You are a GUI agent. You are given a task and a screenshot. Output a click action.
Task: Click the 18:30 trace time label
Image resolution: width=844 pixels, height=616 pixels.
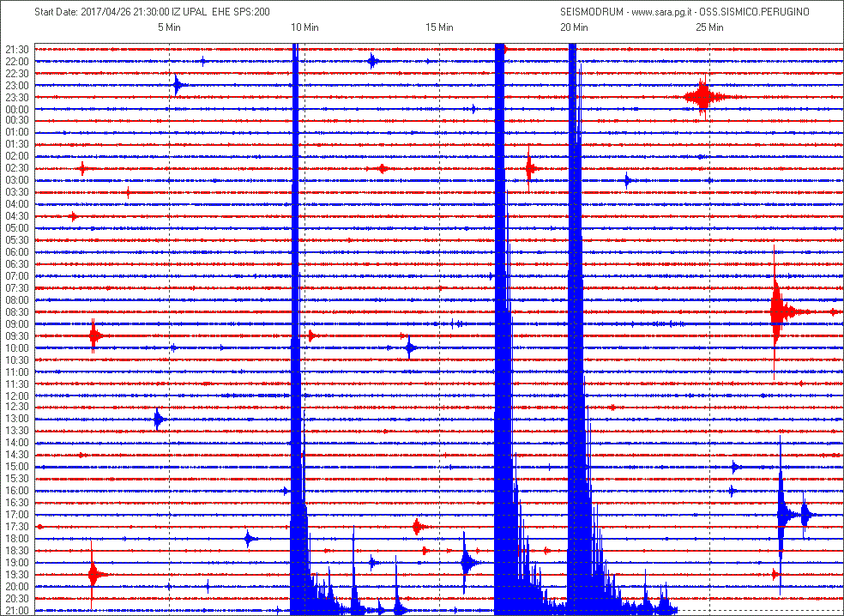[x=16, y=550]
